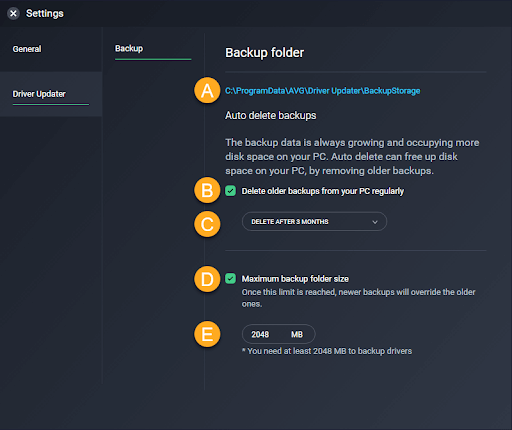Switch to the Backup tab

[129, 48]
